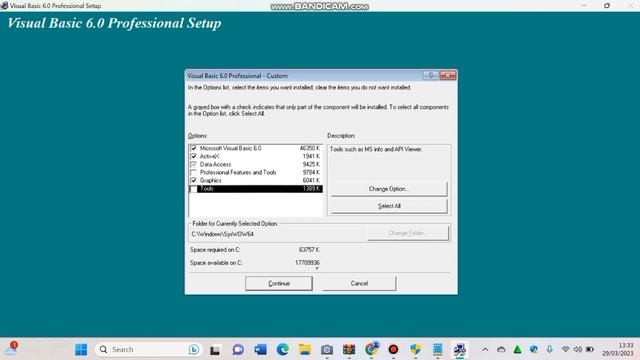Open the weather widget on taskbar
The height and width of the screenshot is (360, 640).
[x=11, y=349]
